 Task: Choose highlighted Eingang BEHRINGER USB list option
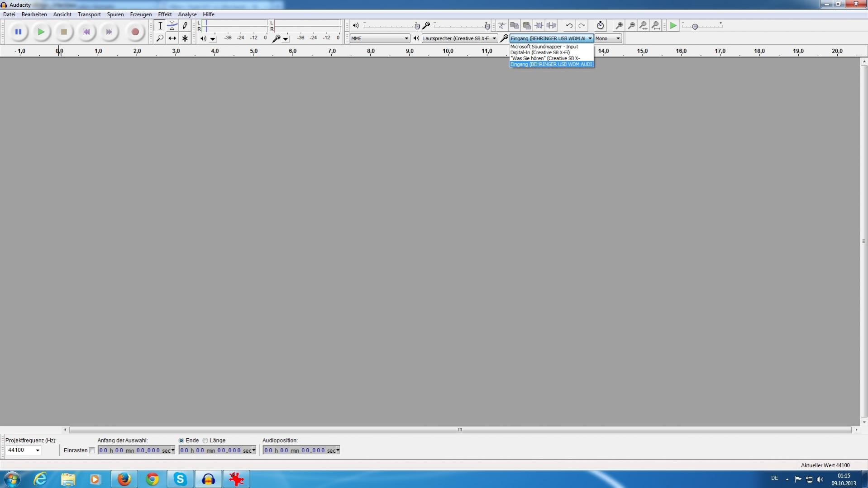[x=551, y=64]
